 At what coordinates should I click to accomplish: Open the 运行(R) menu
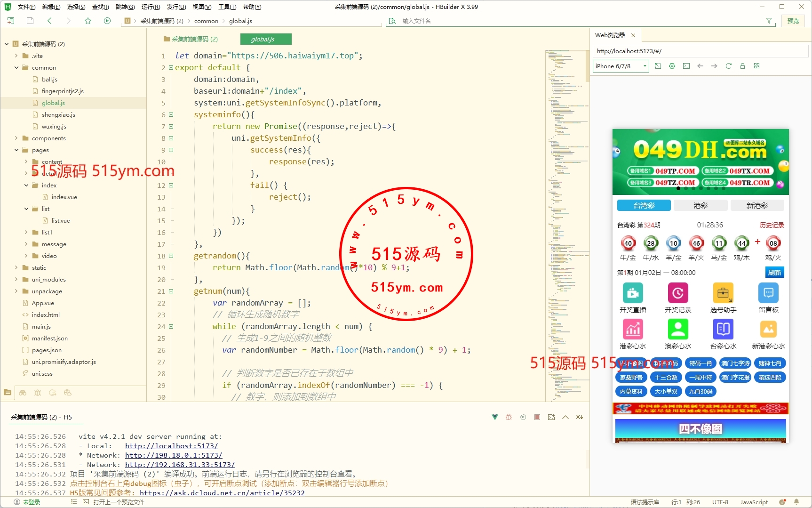pyautogui.click(x=151, y=7)
